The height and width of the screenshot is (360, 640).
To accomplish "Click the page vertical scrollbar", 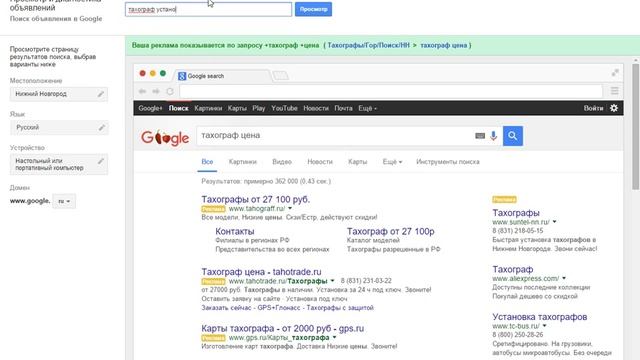I will coord(636,127).
